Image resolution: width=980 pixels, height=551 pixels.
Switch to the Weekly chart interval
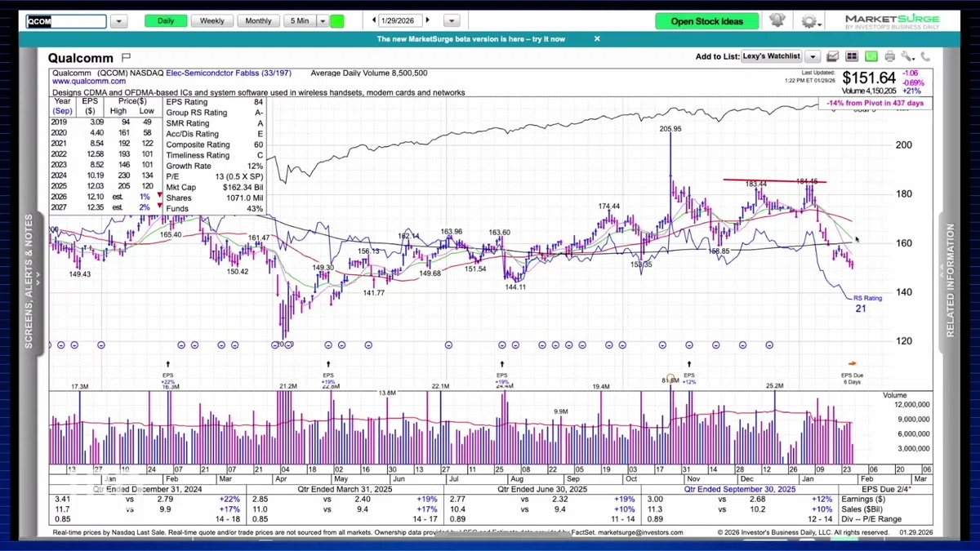(212, 21)
